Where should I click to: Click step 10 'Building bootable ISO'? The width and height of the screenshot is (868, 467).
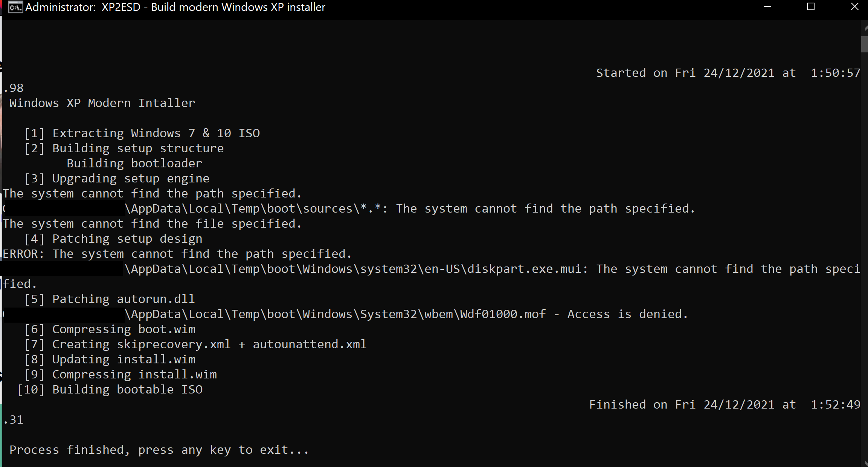[127, 389]
